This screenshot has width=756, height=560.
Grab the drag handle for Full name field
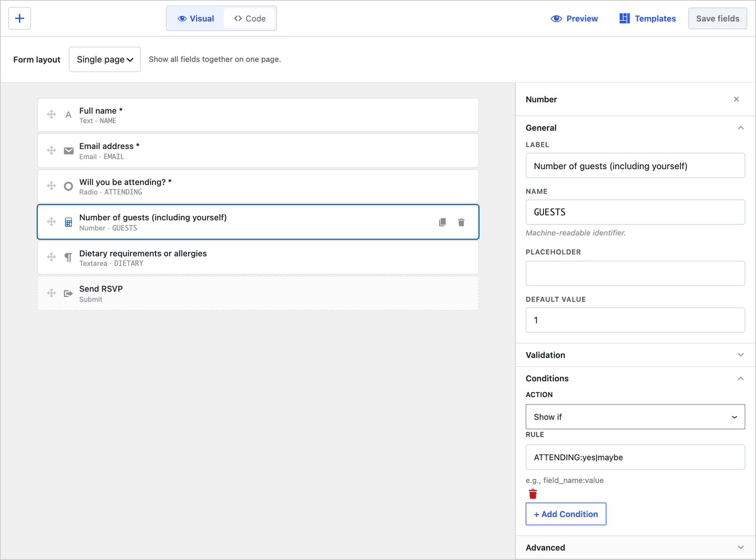point(52,114)
